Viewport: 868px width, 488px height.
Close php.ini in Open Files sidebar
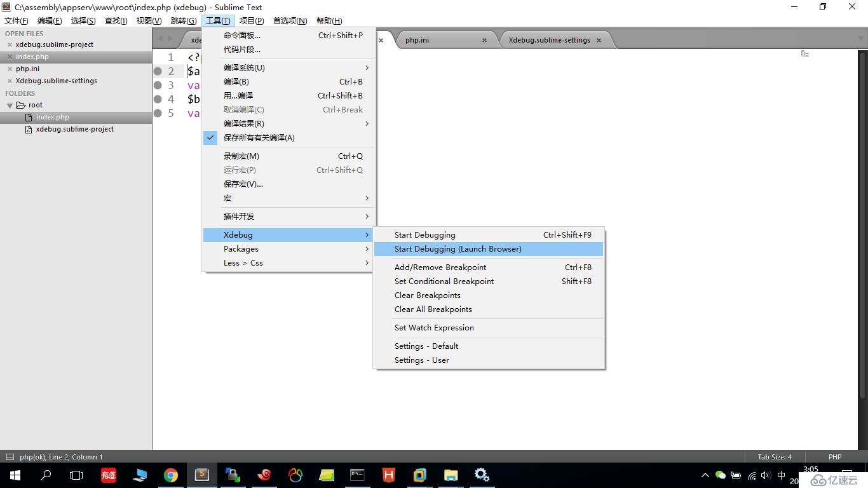[10, 69]
